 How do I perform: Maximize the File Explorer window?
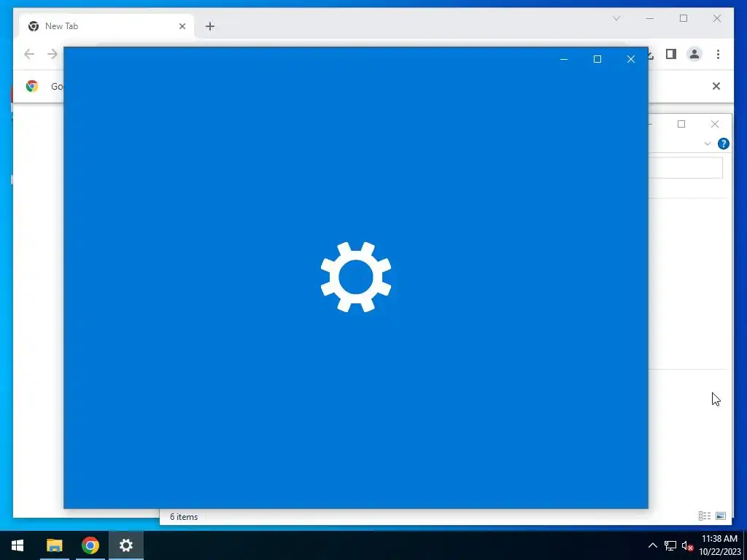coord(681,124)
